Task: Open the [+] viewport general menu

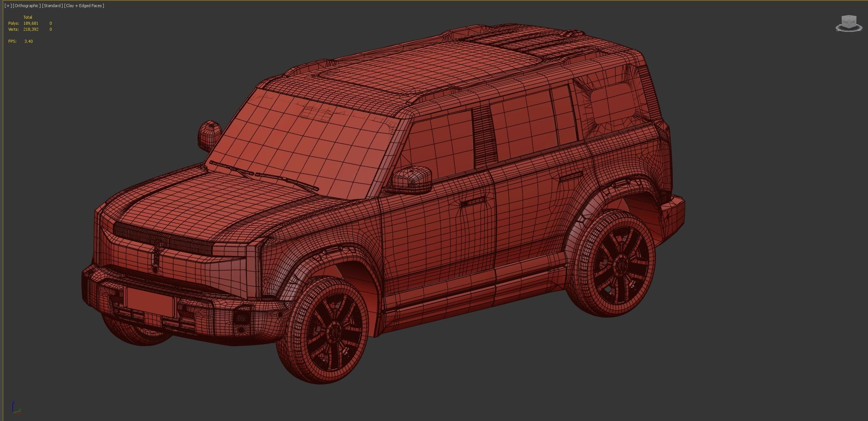Action: [8, 6]
